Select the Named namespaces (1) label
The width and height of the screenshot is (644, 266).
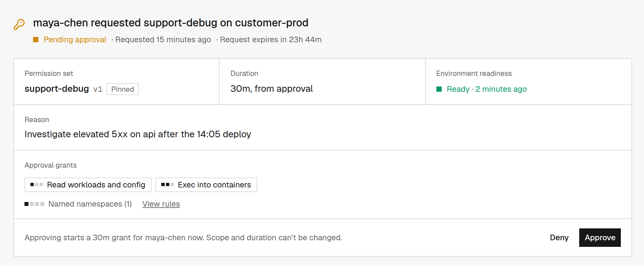coord(90,204)
